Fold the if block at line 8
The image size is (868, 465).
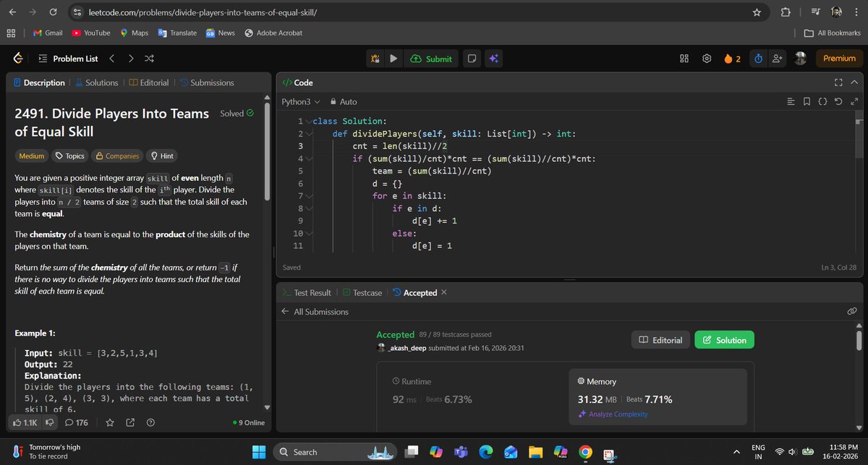pos(310,208)
